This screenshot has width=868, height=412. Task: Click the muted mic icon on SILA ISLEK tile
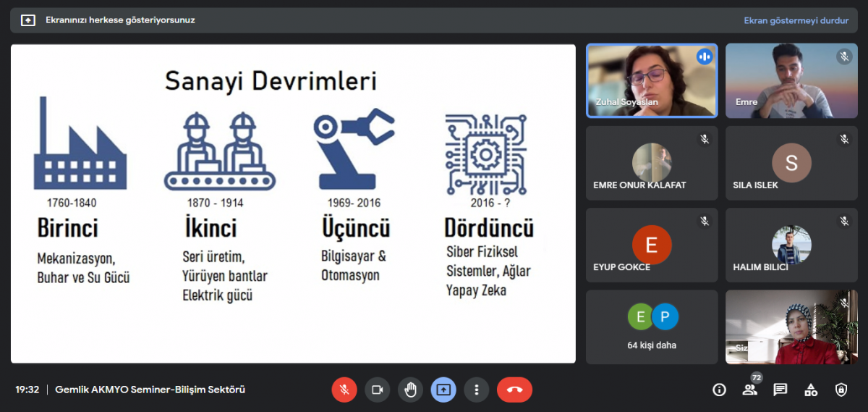(x=844, y=139)
